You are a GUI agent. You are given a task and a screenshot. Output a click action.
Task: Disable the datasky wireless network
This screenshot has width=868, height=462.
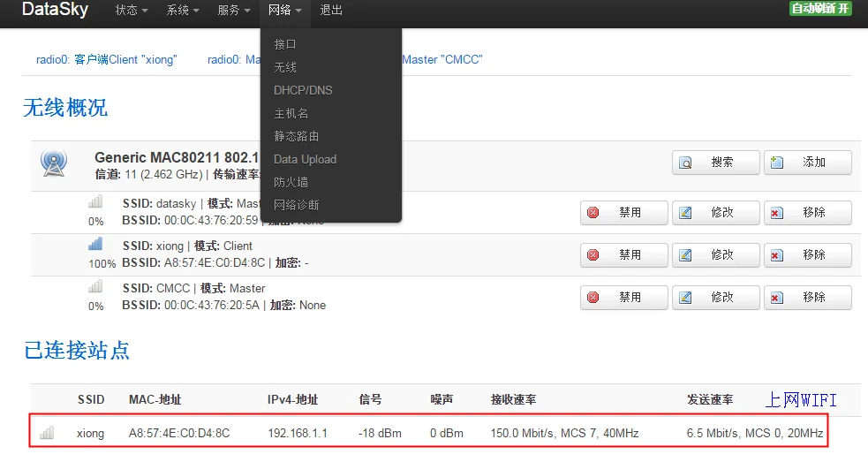pyautogui.click(x=619, y=213)
